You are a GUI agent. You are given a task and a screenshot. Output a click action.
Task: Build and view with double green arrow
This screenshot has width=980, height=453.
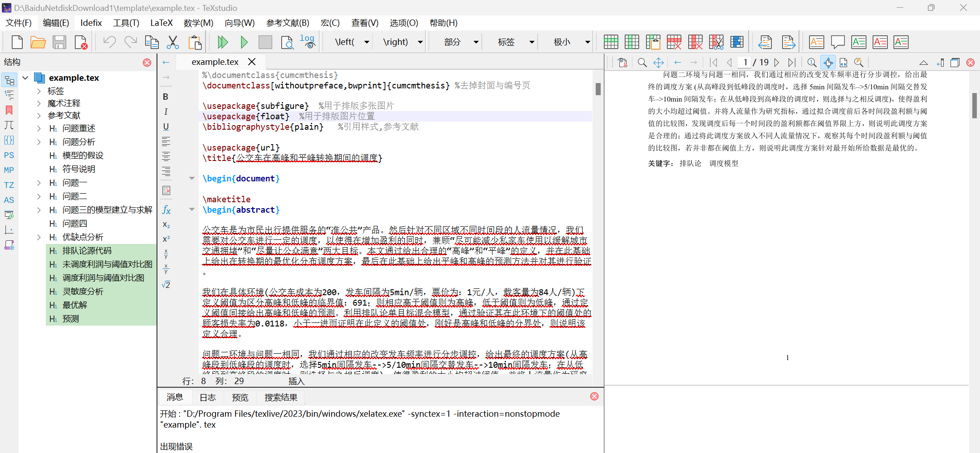223,42
